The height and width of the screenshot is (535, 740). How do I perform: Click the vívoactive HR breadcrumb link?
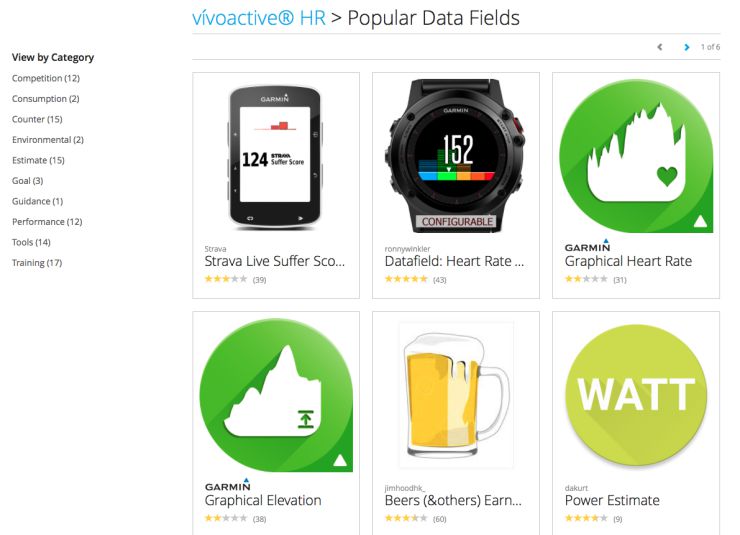[259, 18]
